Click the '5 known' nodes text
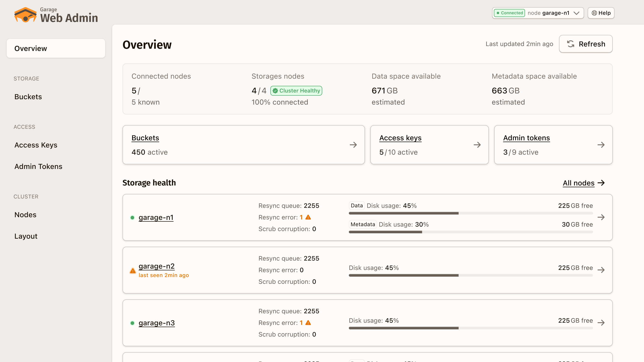 point(146,102)
